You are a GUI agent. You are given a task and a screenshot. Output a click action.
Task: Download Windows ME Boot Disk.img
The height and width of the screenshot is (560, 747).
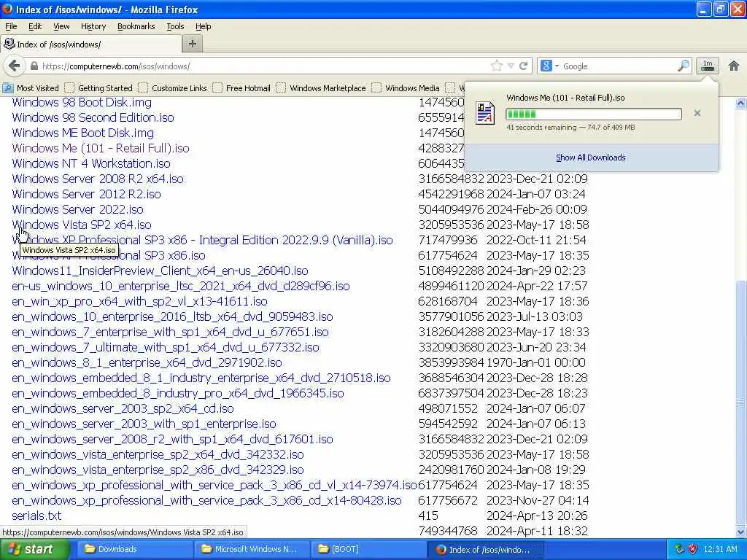click(x=83, y=133)
